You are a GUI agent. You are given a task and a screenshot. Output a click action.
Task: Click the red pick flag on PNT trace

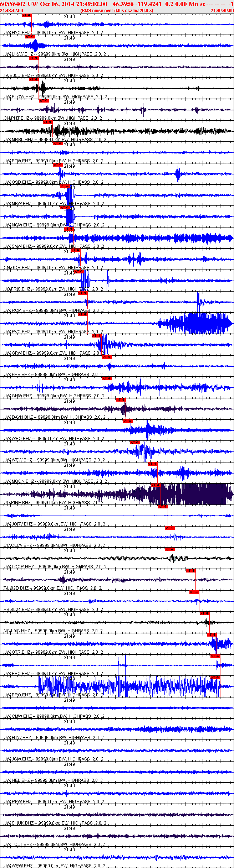pyautogui.click(x=44, y=101)
